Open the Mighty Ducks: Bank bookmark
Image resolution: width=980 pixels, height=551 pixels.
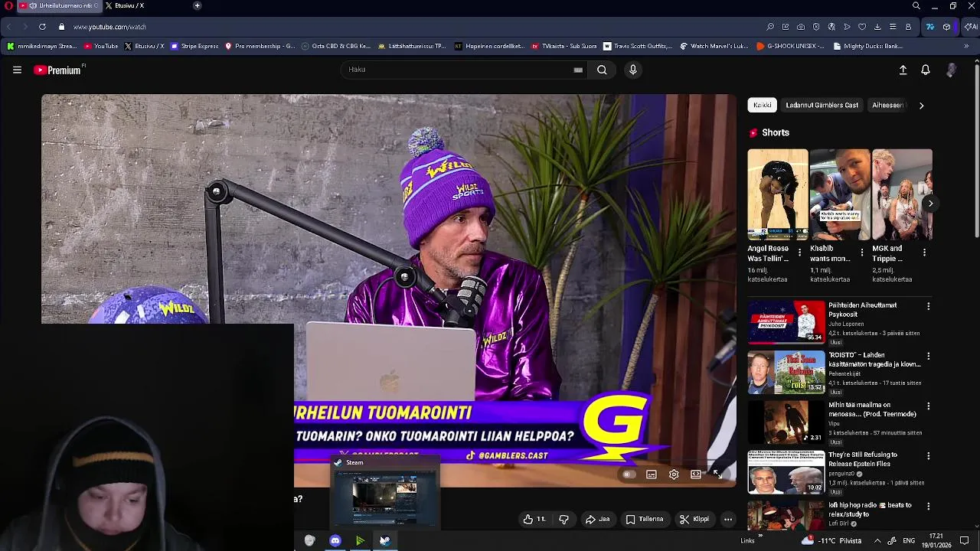867,46
